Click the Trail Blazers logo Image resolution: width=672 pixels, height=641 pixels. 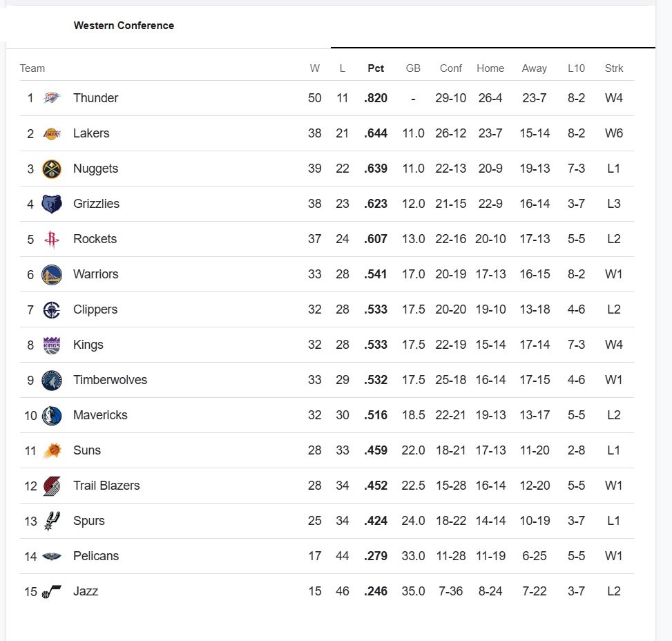(x=52, y=486)
